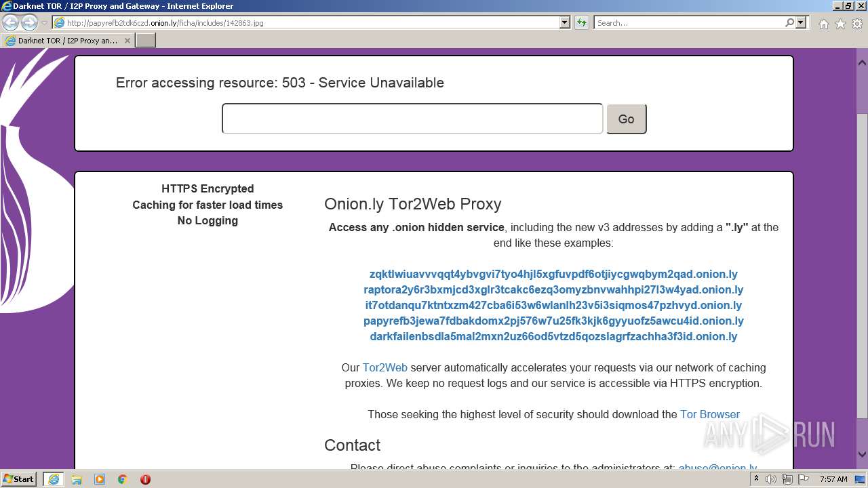Show hidden tray icons arrow
Image resolution: width=868 pixels, height=488 pixels.
(756, 479)
